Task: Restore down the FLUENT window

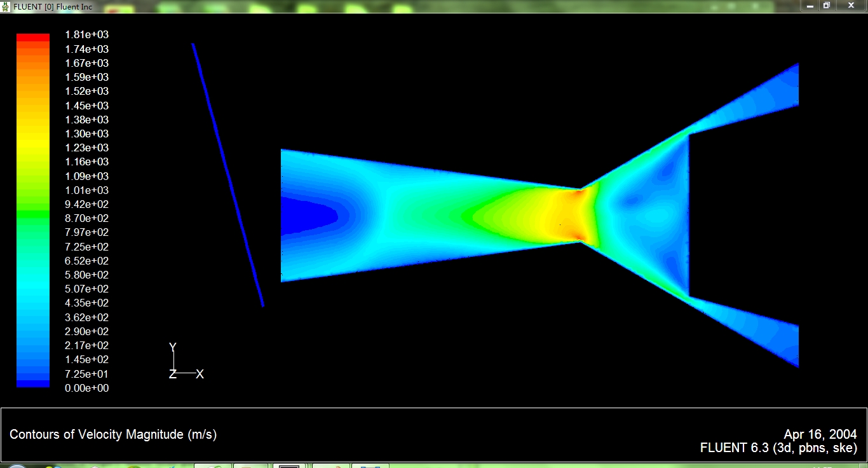Action: point(826,5)
